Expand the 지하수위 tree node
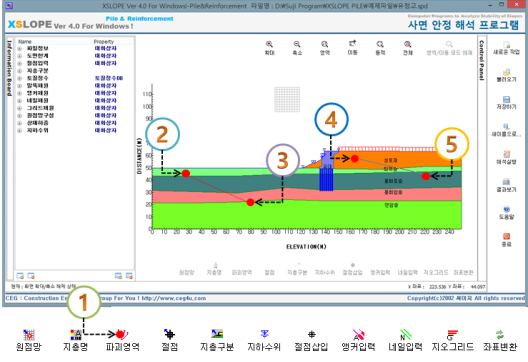 (20, 130)
